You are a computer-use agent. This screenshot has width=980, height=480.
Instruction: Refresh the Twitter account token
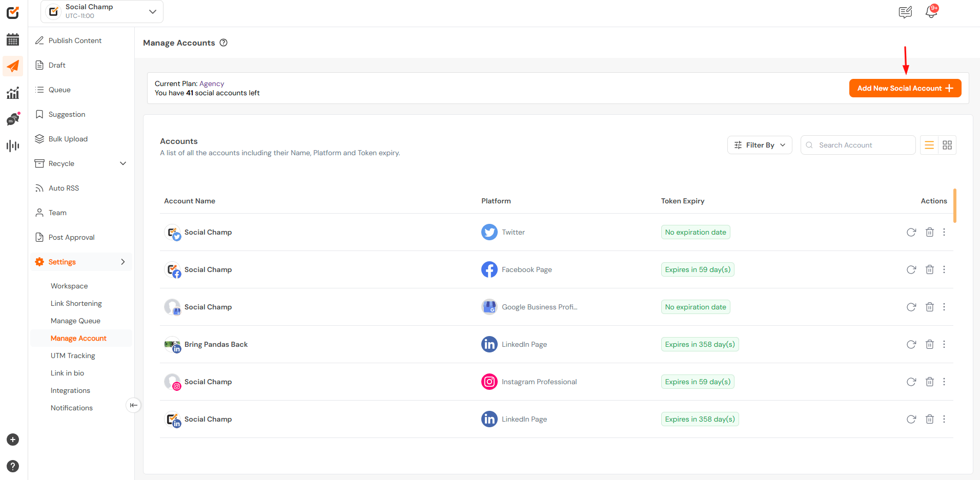(x=911, y=232)
